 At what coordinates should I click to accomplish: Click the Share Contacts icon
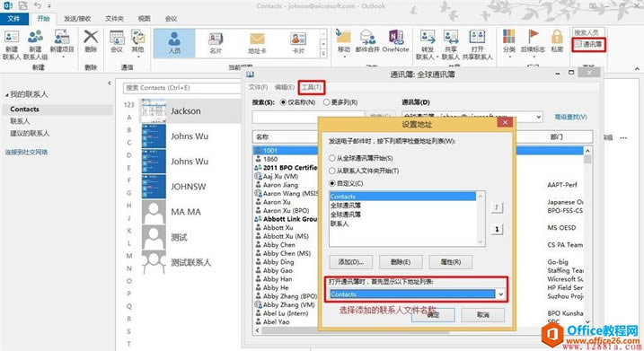[451, 37]
